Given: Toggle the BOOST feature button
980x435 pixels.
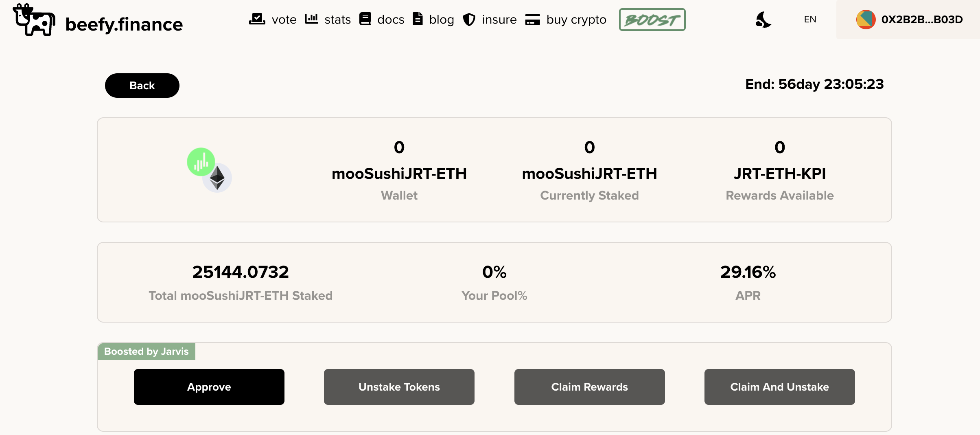Looking at the screenshot, I should click(652, 19).
